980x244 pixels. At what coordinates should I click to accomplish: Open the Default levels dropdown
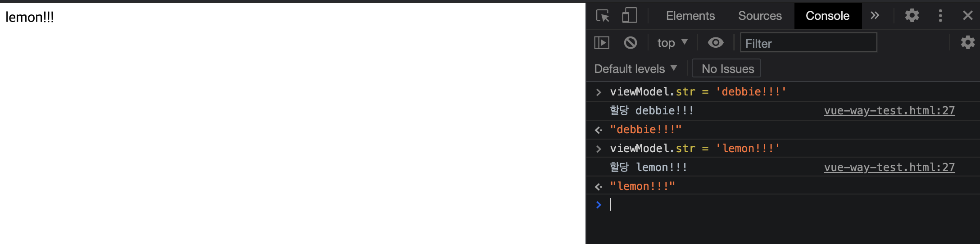[635, 69]
